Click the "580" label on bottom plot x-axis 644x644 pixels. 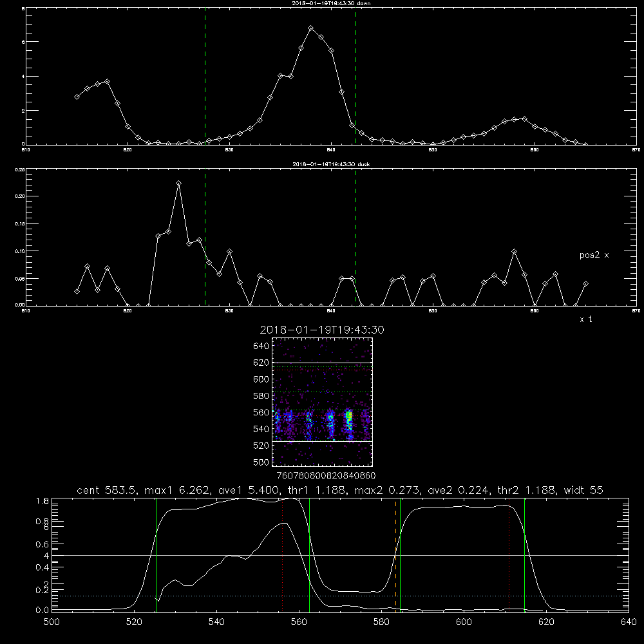(x=381, y=622)
